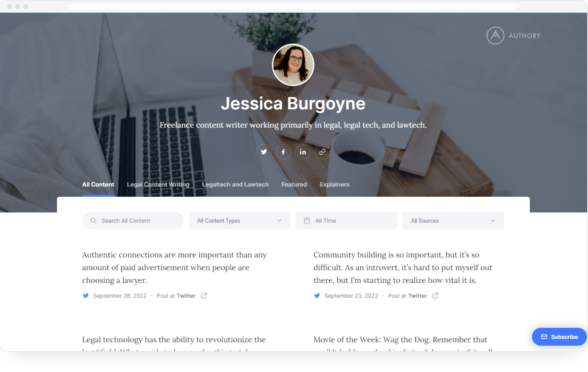Select the Explainers tab
This screenshot has height=372, width=588.
[x=335, y=185]
